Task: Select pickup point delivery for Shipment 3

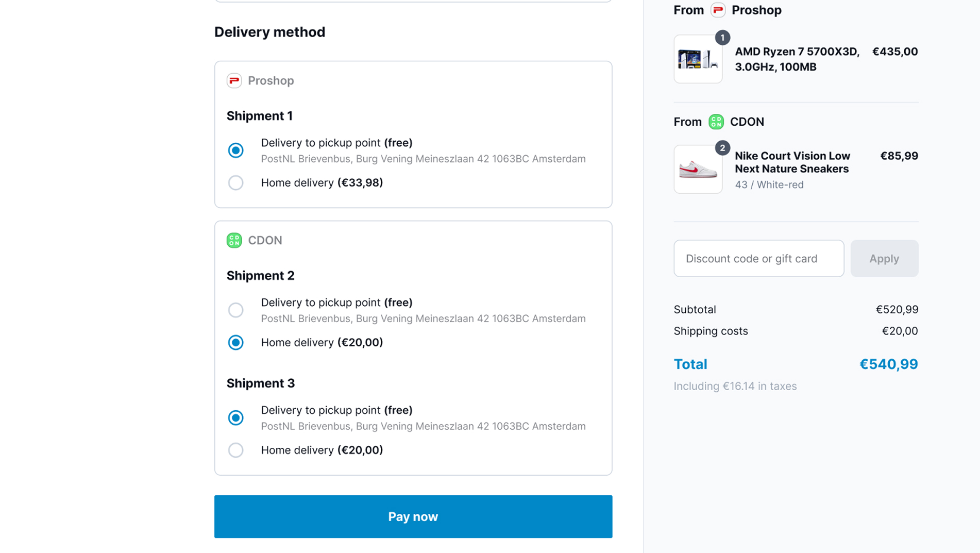Action: coord(236,417)
